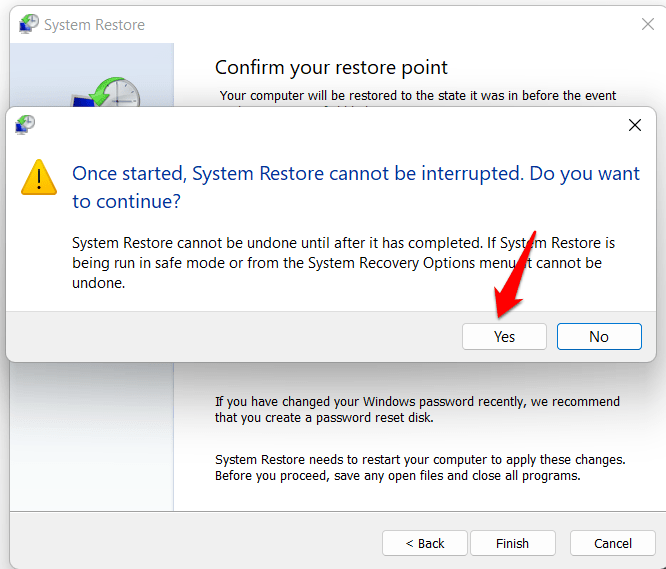The width and height of the screenshot is (666, 569).
Task: Click the password reset disk recommendation text
Action: pos(417,409)
